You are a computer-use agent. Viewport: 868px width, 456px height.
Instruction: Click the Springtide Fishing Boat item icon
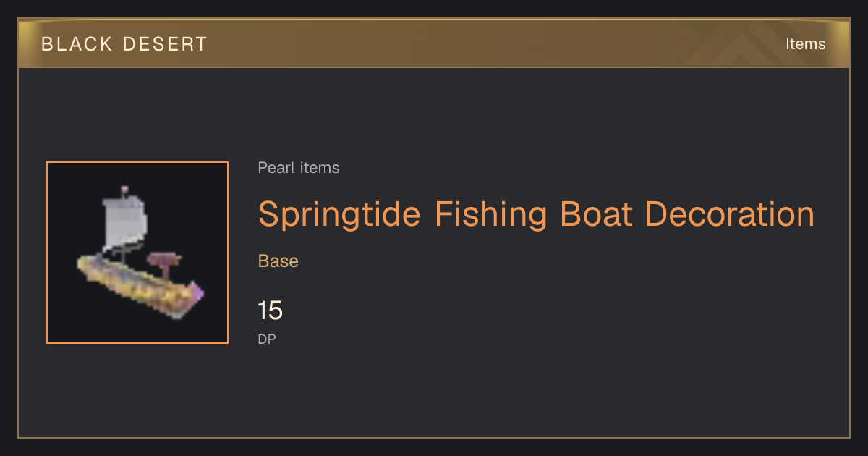pos(137,253)
